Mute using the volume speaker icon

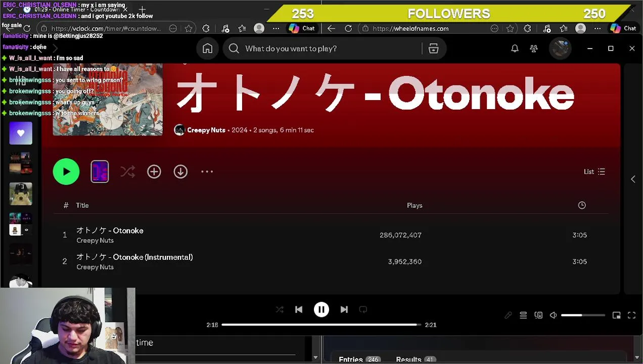pyautogui.click(x=554, y=315)
